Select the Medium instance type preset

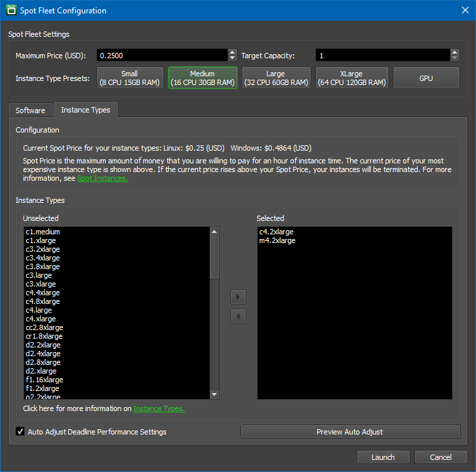pos(202,78)
